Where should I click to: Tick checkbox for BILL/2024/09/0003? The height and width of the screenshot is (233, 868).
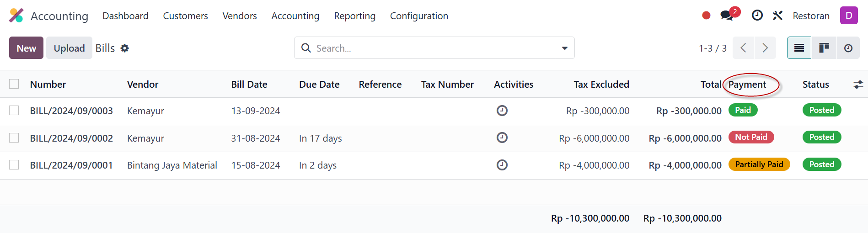(x=14, y=111)
